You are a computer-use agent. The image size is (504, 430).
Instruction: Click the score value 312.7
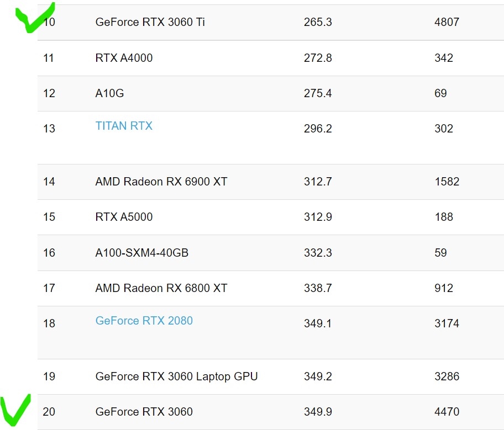click(x=318, y=182)
